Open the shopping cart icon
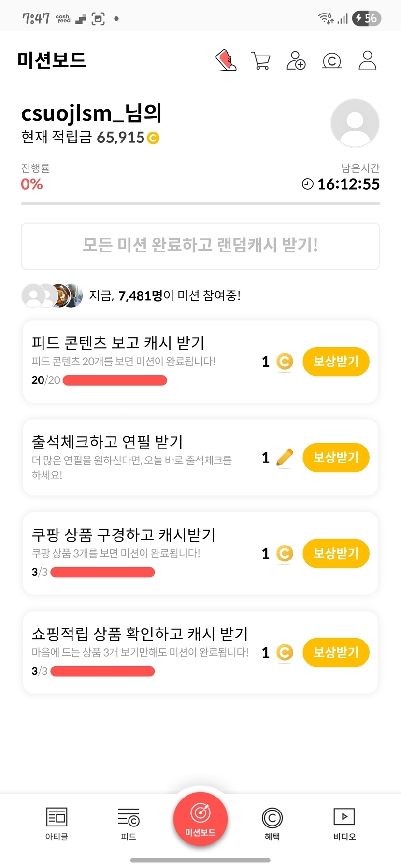Screen dimensions: 401x868 tap(261, 61)
